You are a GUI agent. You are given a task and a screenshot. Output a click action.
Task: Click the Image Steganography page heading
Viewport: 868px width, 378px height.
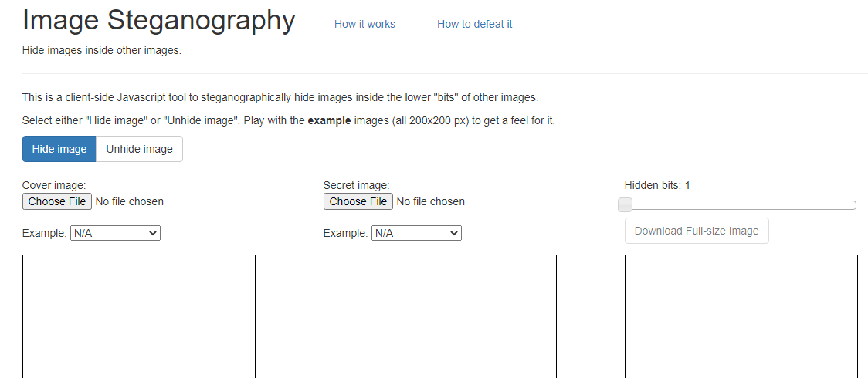pyautogui.click(x=159, y=21)
